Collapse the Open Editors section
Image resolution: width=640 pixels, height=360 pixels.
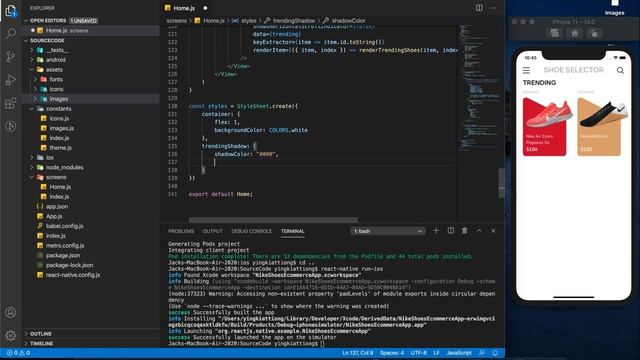click(26, 20)
